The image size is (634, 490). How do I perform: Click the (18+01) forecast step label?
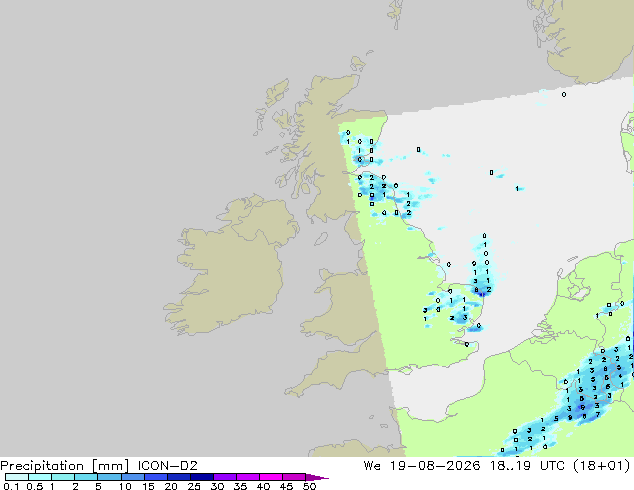pos(602,466)
